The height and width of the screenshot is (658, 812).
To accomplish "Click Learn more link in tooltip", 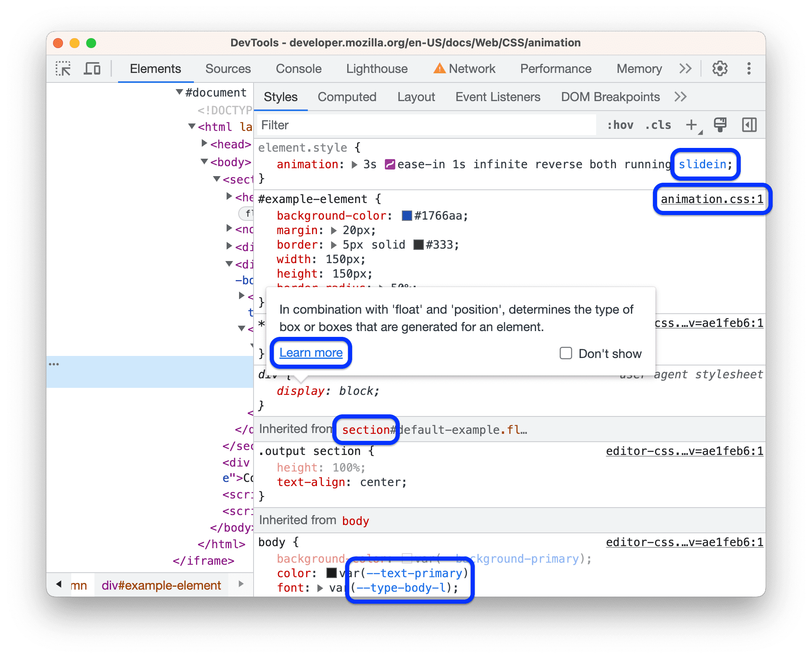I will pos(310,352).
